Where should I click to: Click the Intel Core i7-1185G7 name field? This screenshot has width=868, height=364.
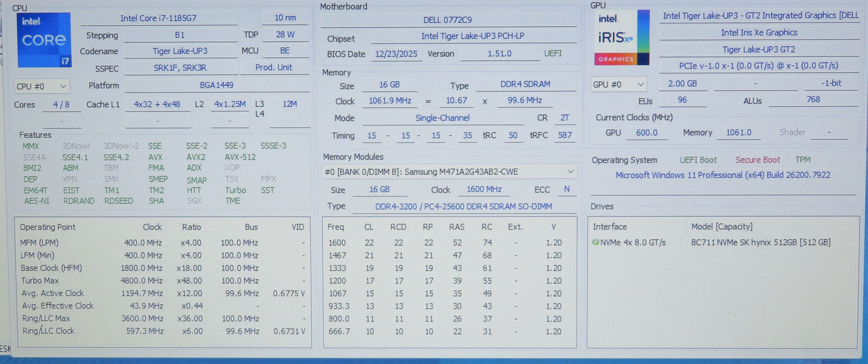(x=158, y=18)
